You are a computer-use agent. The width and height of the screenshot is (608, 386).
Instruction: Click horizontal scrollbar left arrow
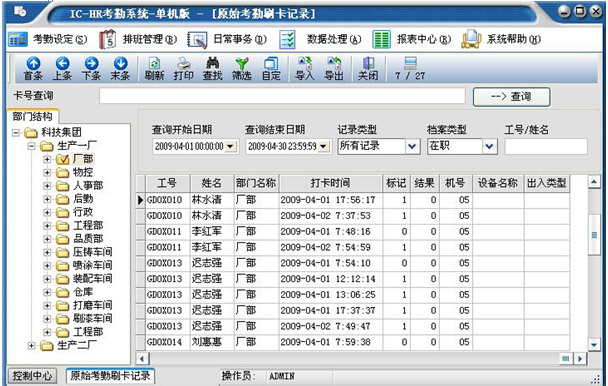pyautogui.click(x=142, y=359)
